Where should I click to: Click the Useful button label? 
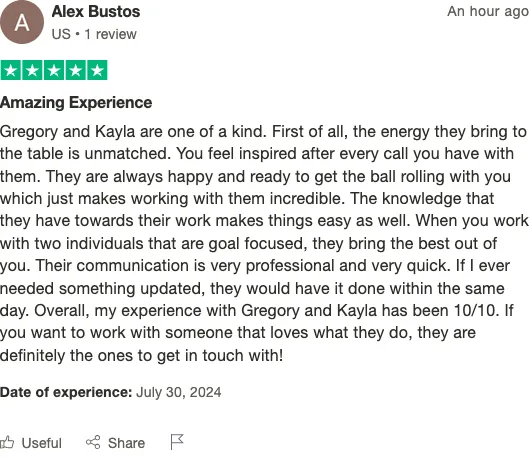point(42,443)
